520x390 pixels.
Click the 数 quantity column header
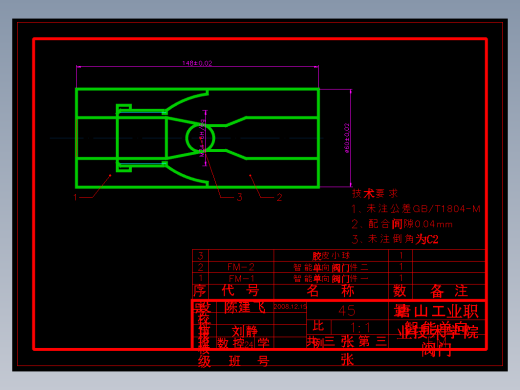[x=400, y=291]
